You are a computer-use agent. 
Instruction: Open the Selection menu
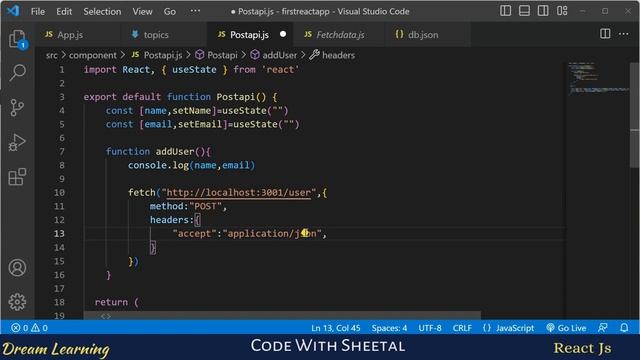[x=102, y=11]
